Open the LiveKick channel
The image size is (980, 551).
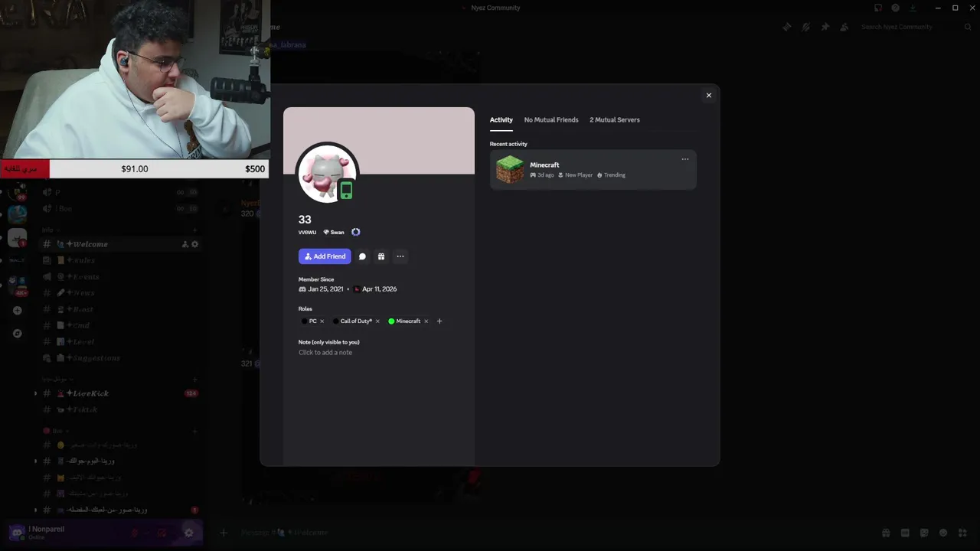point(119,393)
